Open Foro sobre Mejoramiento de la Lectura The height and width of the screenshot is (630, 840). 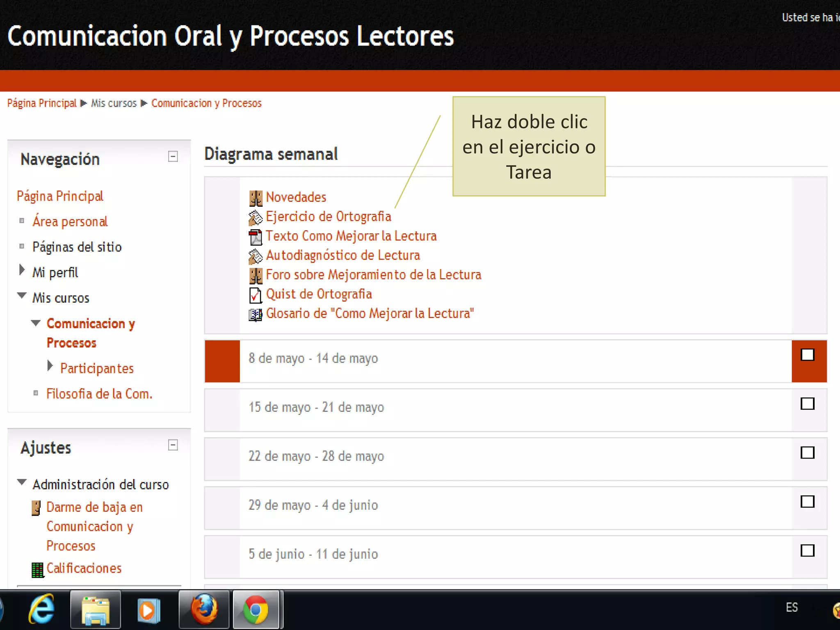(x=373, y=275)
